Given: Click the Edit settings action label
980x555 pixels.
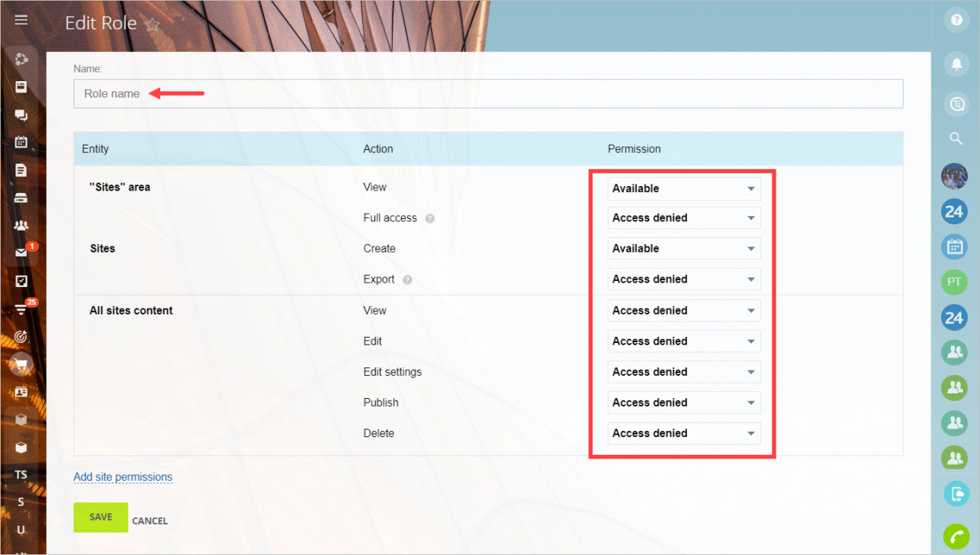Looking at the screenshot, I should [392, 371].
